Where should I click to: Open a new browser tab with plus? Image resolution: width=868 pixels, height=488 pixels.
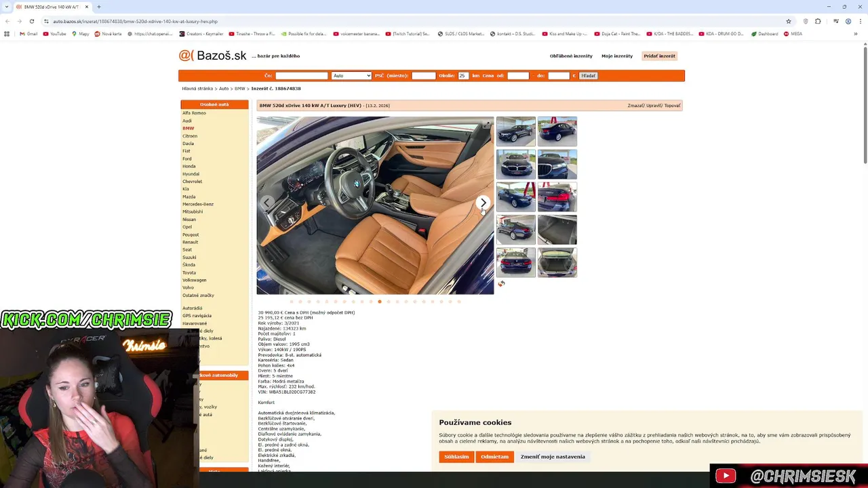click(x=99, y=7)
